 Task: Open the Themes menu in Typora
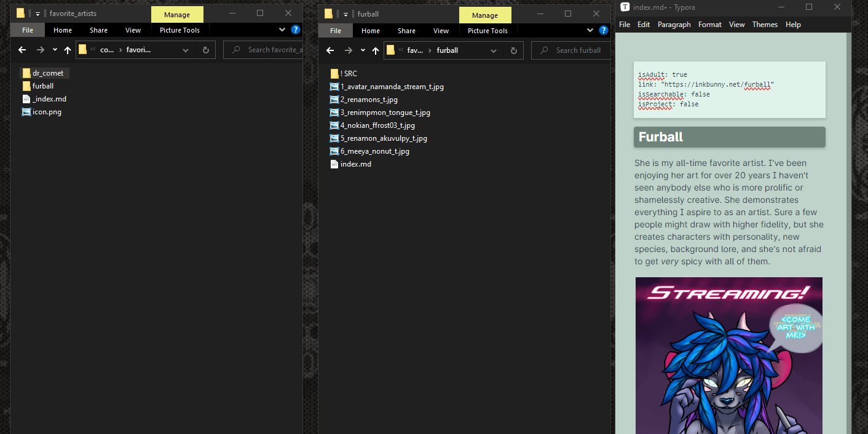[x=765, y=25]
